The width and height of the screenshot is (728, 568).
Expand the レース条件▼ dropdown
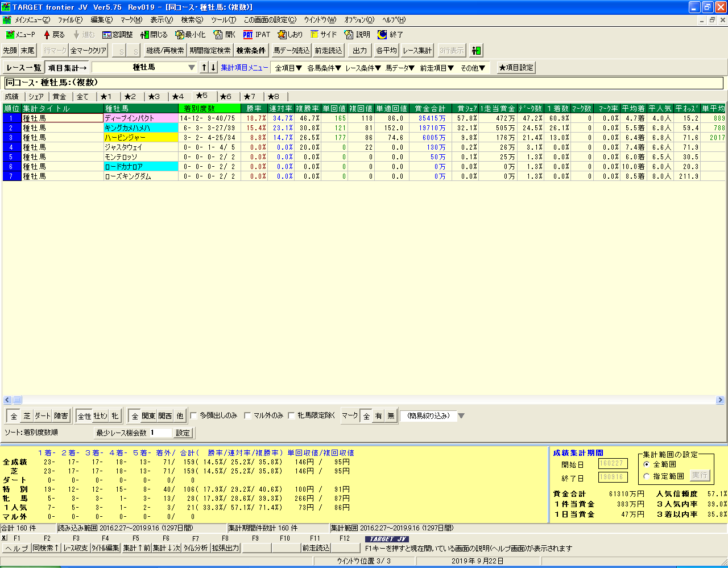tap(363, 68)
